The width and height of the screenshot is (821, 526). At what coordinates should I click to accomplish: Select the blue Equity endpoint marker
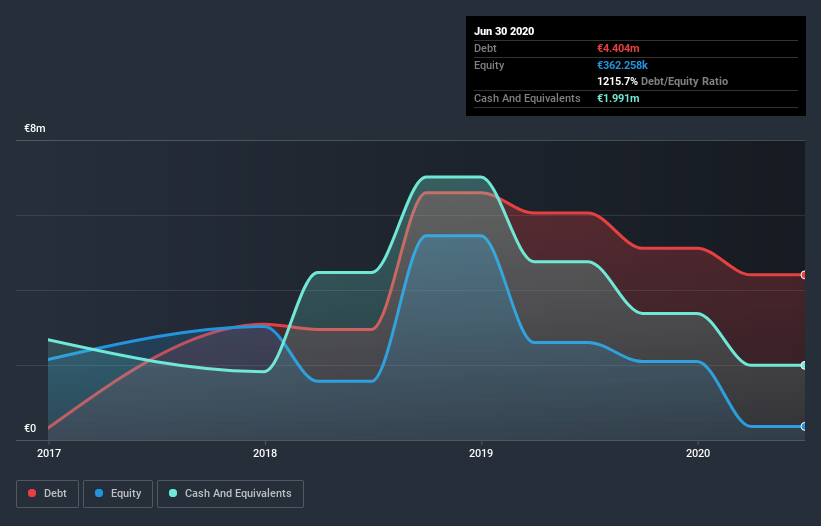(x=803, y=427)
